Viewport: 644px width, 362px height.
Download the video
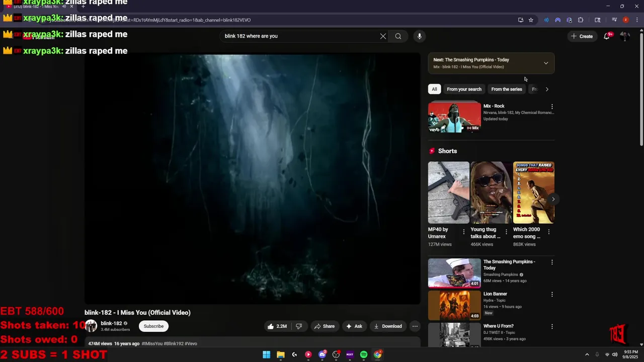[x=387, y=326]
